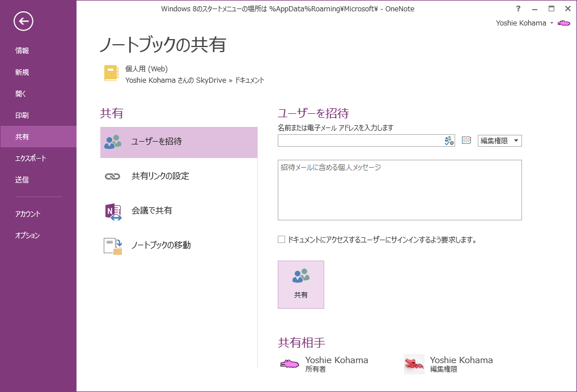Click the OneNote meeting share icon
The height and width of the screenshot is (392, 577).
point(113,211)
